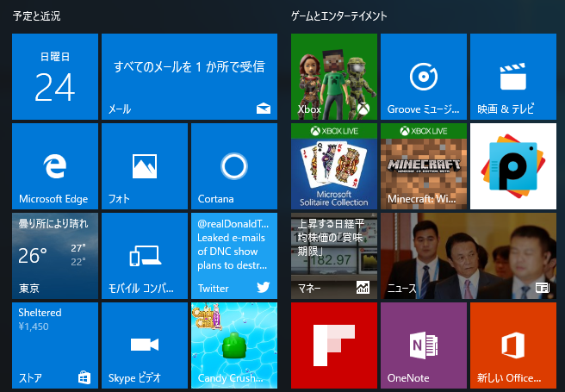Open the OneNote tile
This screenshot has width=565, height=392.
pyautogui.click(x=424, y=345)
